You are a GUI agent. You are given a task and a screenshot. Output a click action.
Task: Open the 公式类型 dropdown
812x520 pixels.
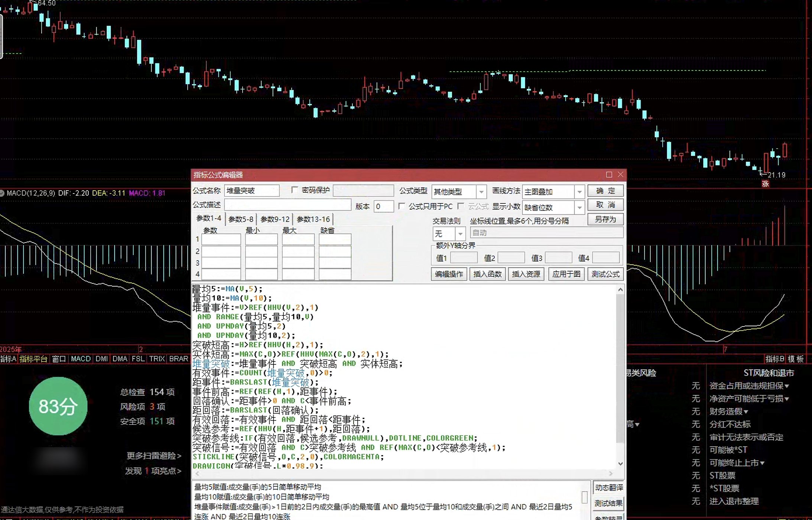pyautogui.click(x=481, y=192)
